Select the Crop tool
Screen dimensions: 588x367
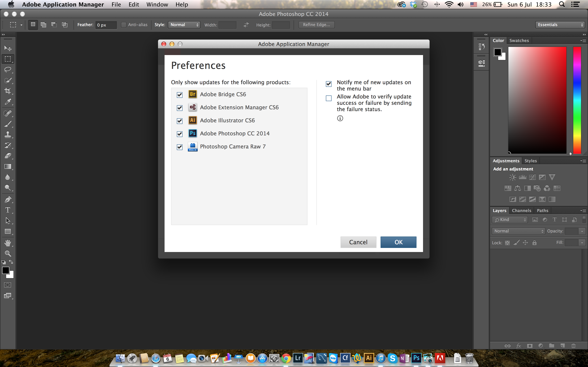pos(8,91)
